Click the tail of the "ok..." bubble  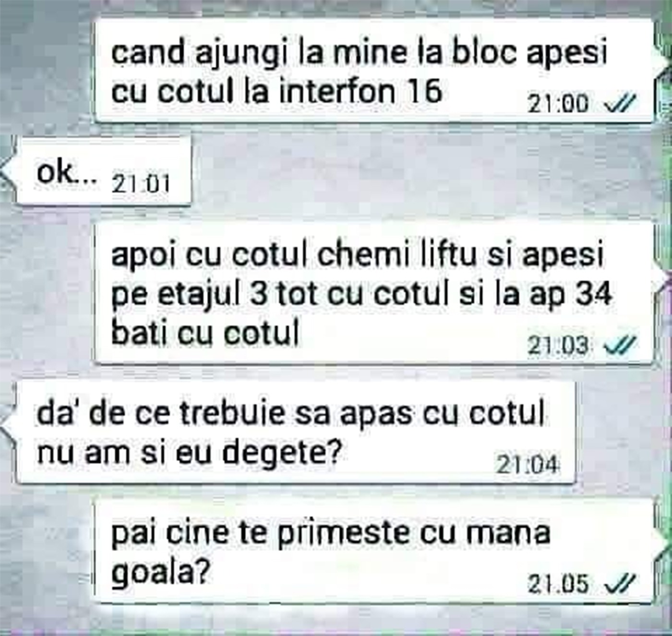[9, 172]
